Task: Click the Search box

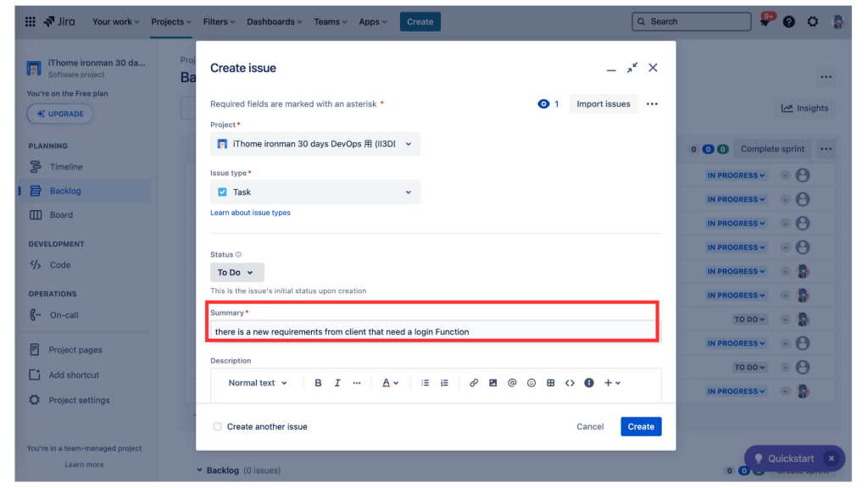Action: [x=692, y=21]
